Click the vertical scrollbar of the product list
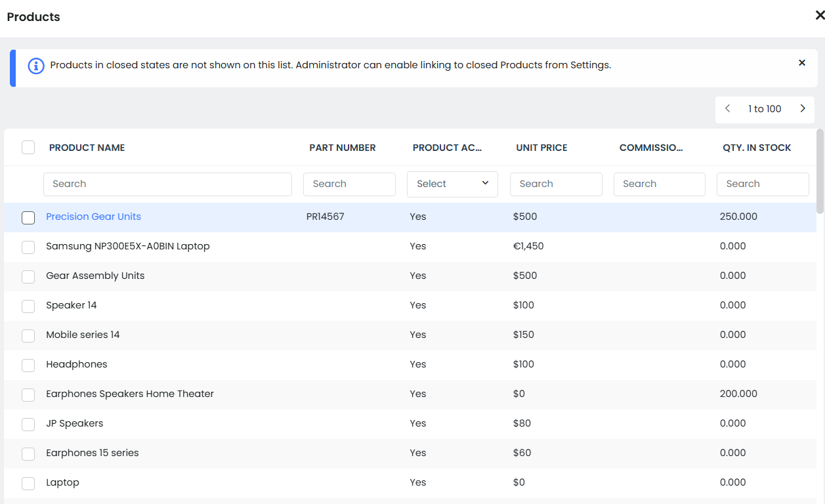 820,171
